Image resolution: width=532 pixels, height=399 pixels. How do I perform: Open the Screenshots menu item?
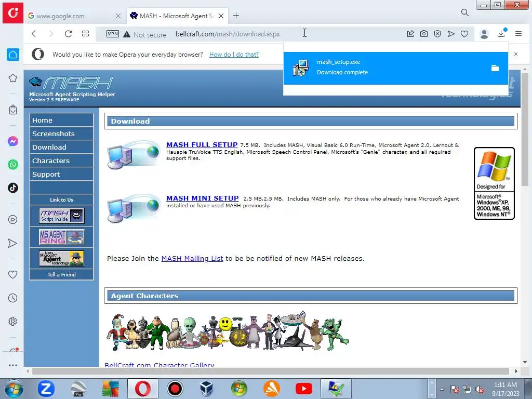pos(61,134)
